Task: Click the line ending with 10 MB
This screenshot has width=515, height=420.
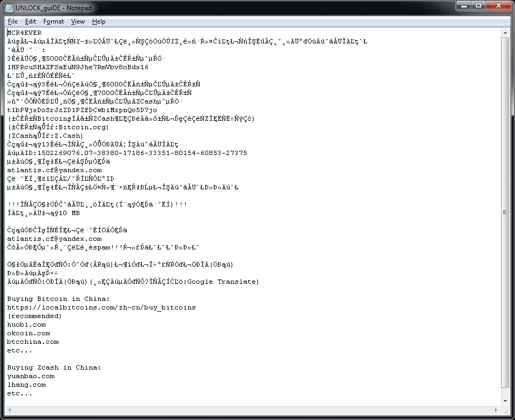Action: pos(43,213)
